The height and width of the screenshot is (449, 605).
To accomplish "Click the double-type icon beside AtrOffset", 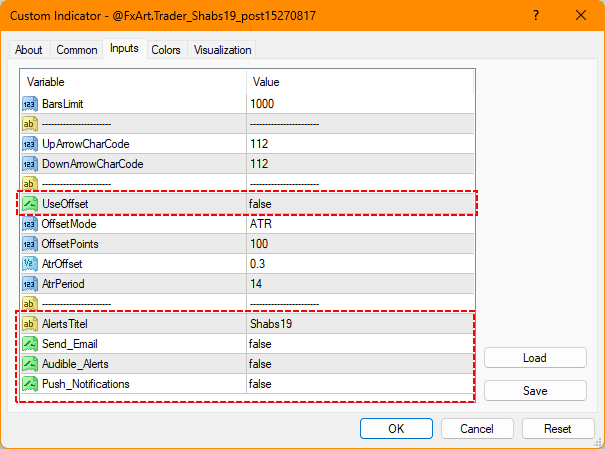I will pyautogui.click(x=30, y=264).
